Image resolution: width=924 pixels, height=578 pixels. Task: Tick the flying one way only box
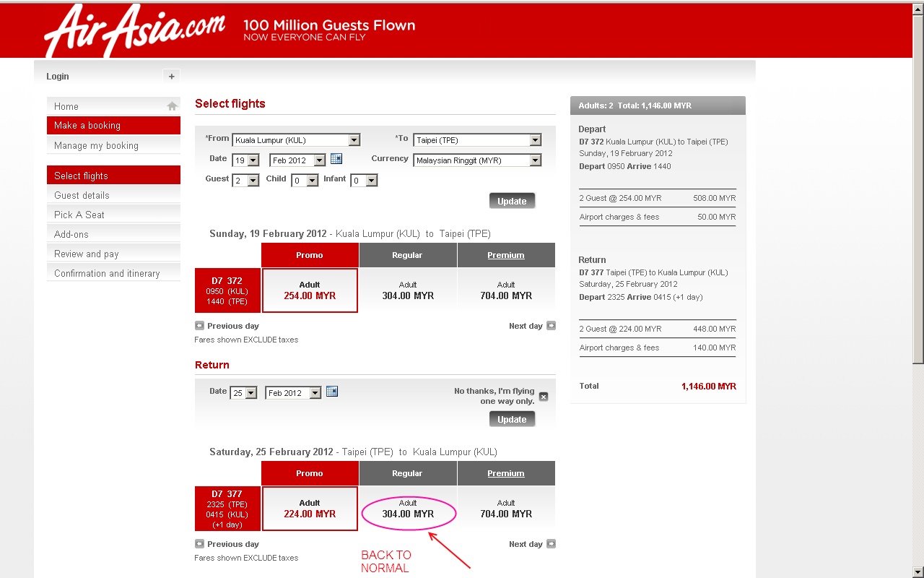(544, 397)
